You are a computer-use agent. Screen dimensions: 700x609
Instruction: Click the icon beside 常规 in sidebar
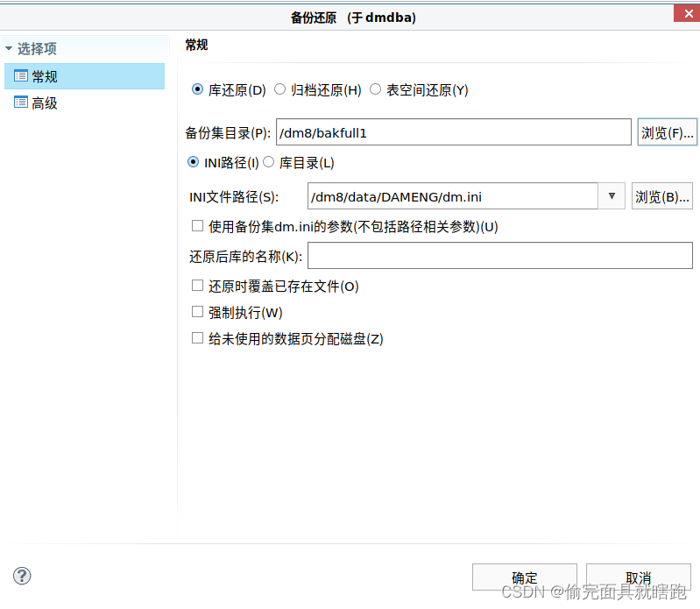(x=20, y=76)
